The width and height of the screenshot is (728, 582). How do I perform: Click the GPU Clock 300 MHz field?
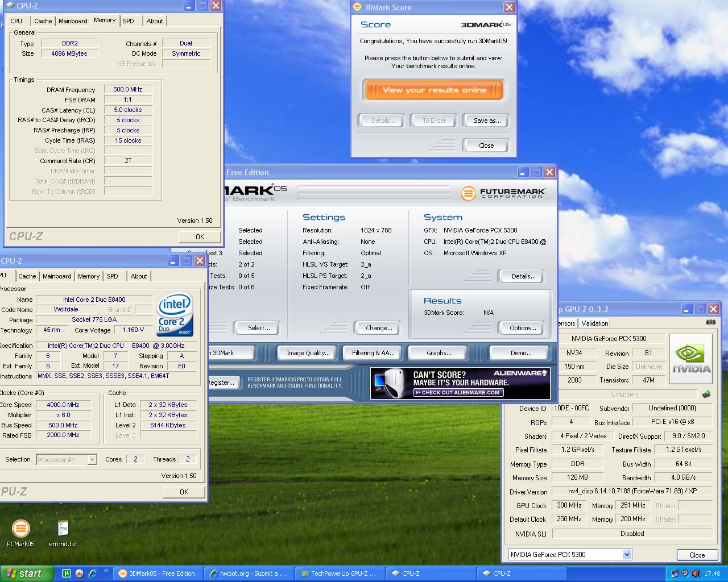coord(569,505)
